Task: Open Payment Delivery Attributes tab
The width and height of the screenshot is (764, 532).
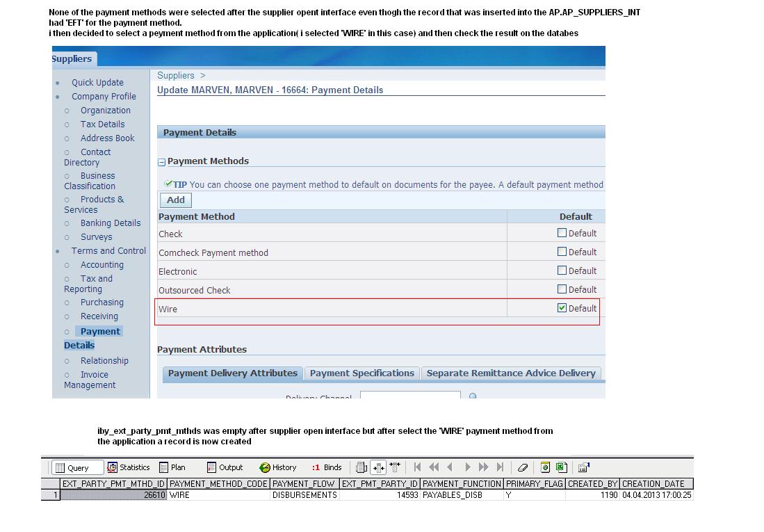Action: point(232,373)
